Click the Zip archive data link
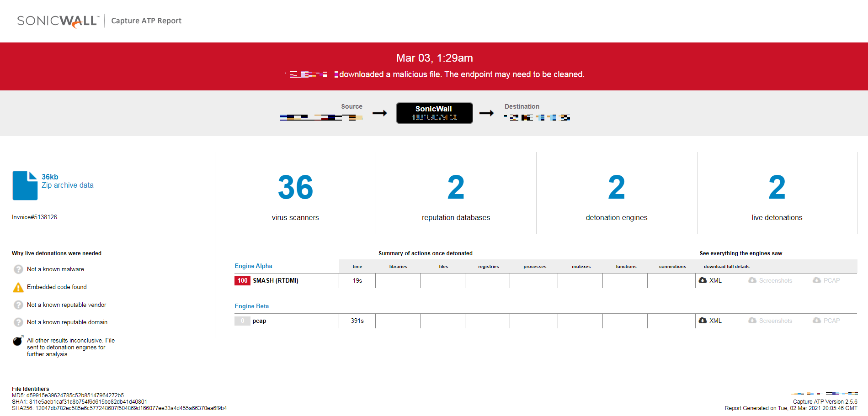This screenshot has height=416, width=868. (68, 185)
